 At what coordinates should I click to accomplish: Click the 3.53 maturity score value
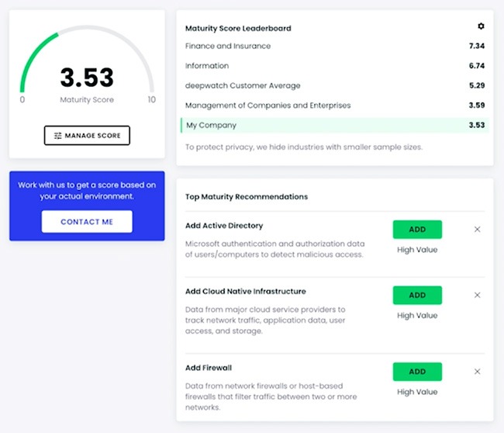[x=87, y=78]
